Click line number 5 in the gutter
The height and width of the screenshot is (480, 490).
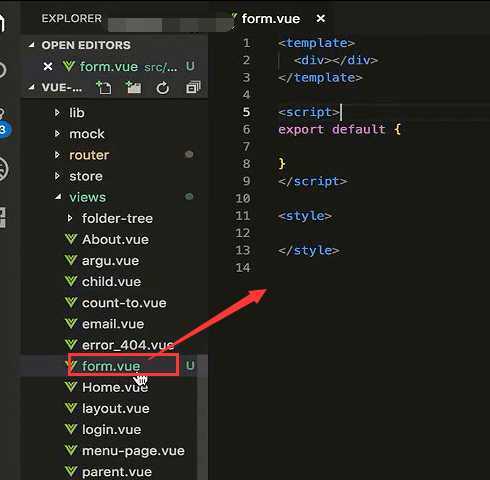(246, 112)
